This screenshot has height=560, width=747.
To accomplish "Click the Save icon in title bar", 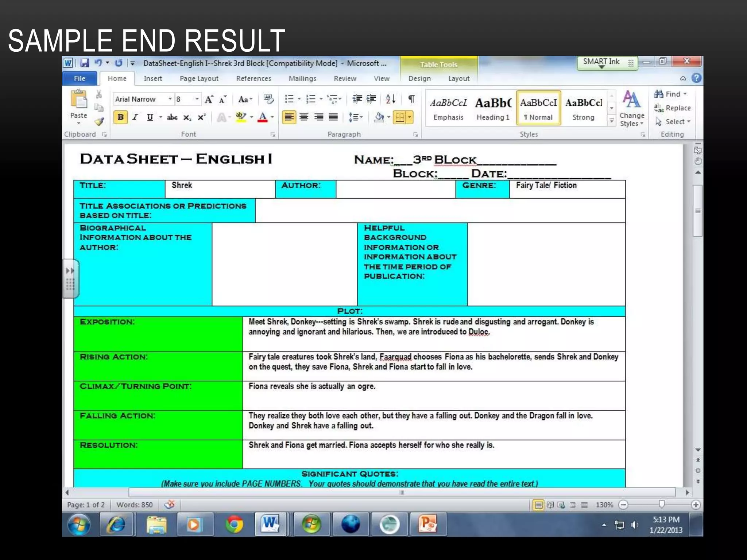I will [85, 63].
